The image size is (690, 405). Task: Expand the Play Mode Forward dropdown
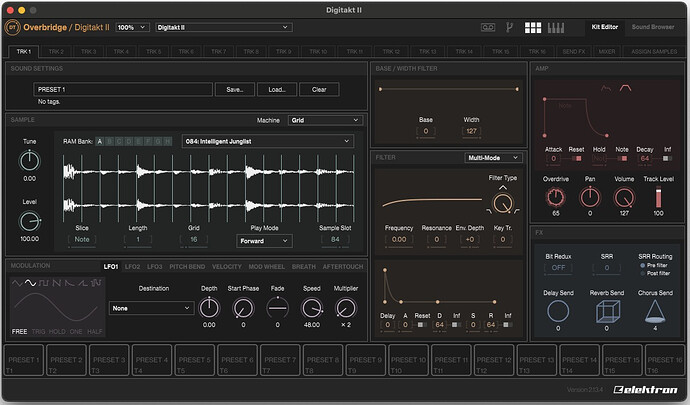(x=264, y=240)
